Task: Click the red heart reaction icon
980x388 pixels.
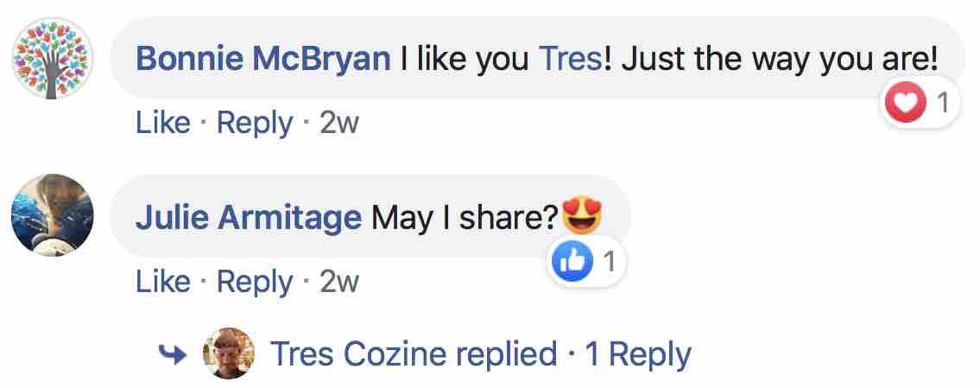Action: pos(905,105)
